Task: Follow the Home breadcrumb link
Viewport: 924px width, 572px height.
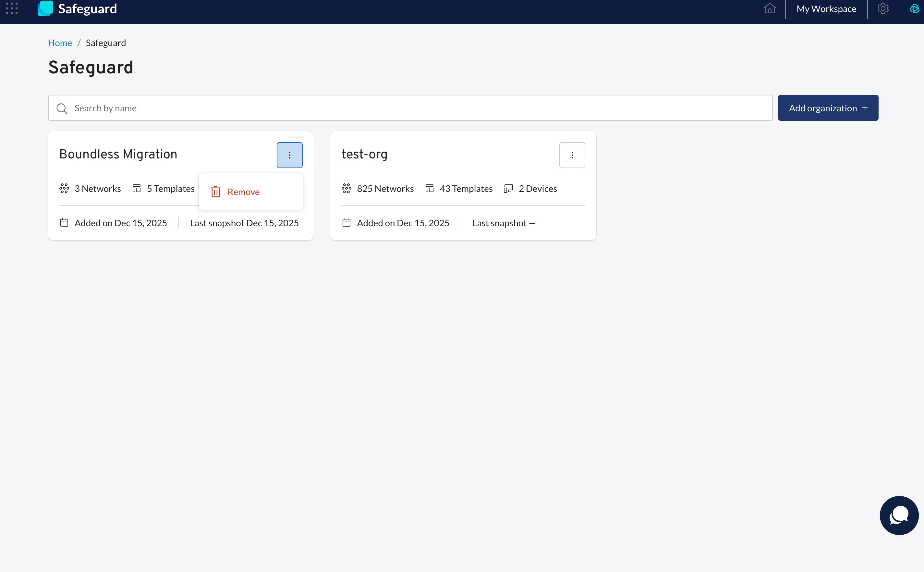Action: tap(60, 43)
